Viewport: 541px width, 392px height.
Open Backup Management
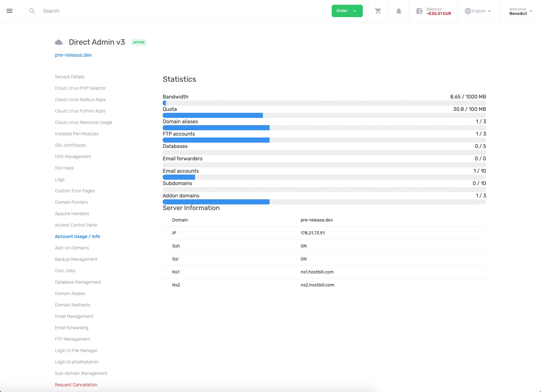(76, 259)
